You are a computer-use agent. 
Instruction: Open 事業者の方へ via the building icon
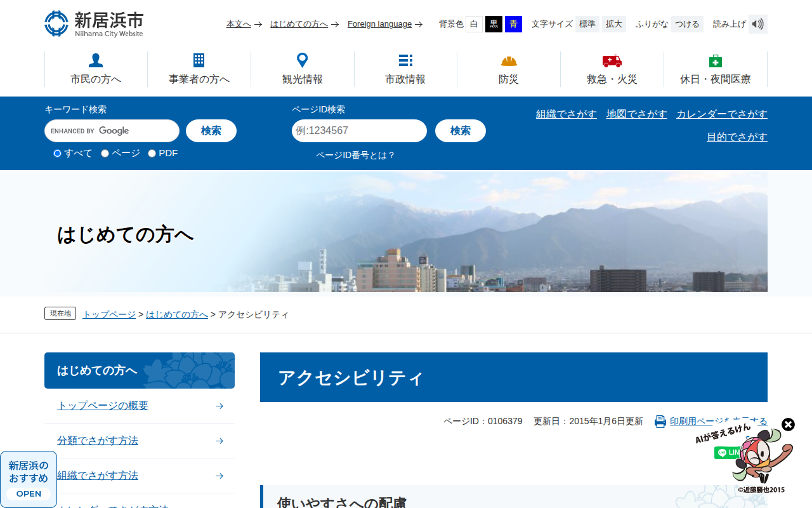199,60
